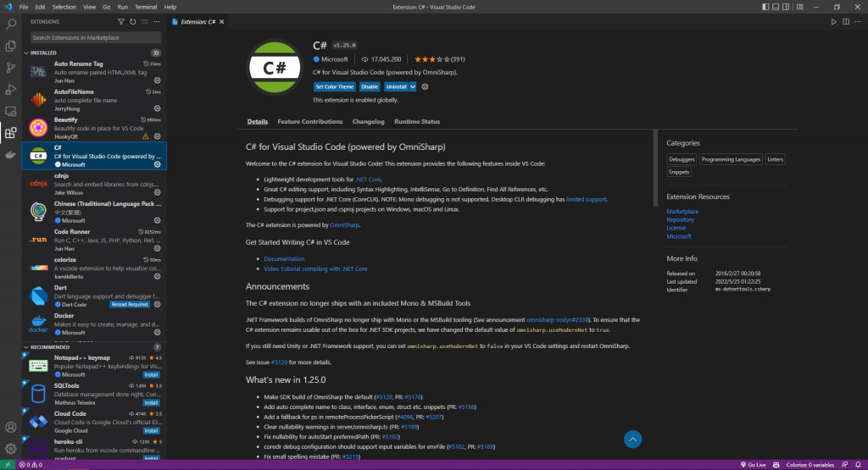The image size is (868, 470).
Task: Open manage gear for Beautify extension
Action: click(157, 136)
